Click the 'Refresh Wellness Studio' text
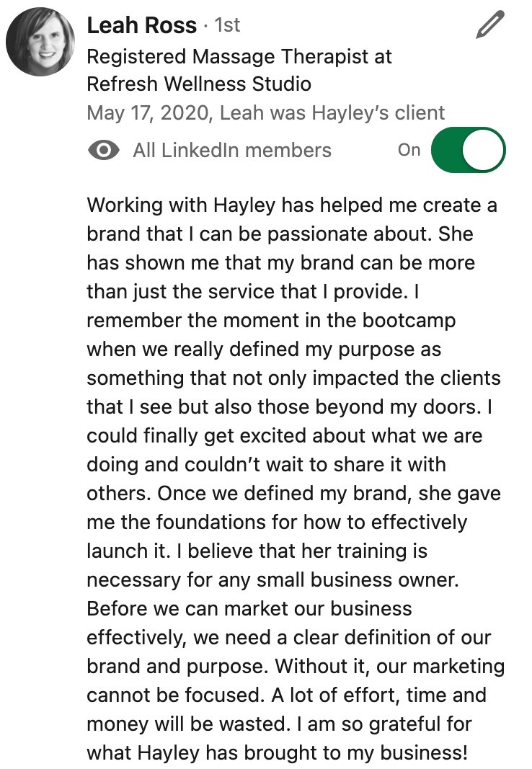Image resolution: width=532 pixels, height=769 pixels. click(199, 84)
